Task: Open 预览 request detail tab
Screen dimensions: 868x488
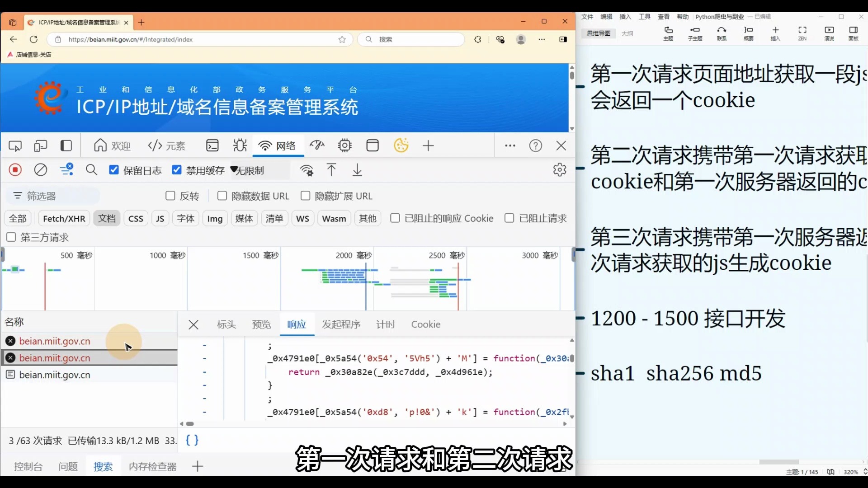Action: coord(262,324)
